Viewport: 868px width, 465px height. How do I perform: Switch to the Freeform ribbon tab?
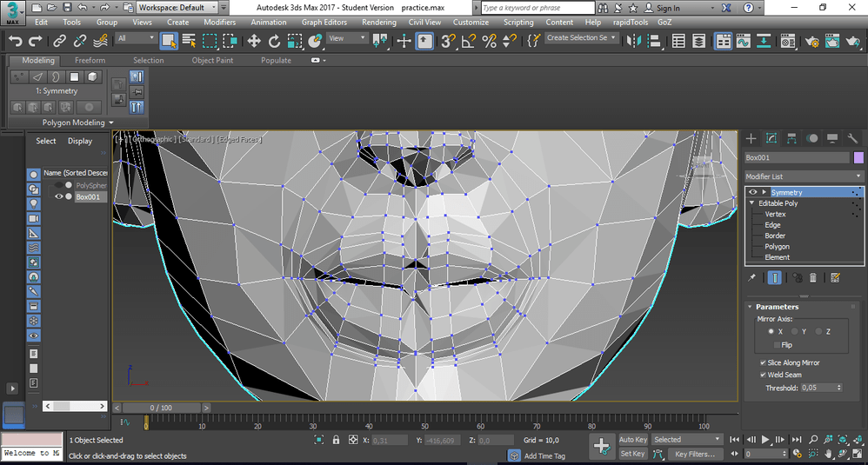(x=90, y=61)
